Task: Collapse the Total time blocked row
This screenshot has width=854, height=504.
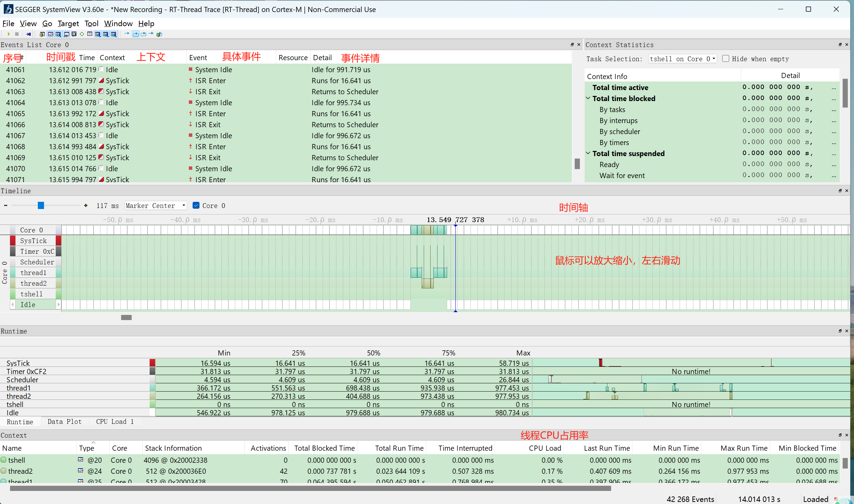Action: [x=588, y=98]
